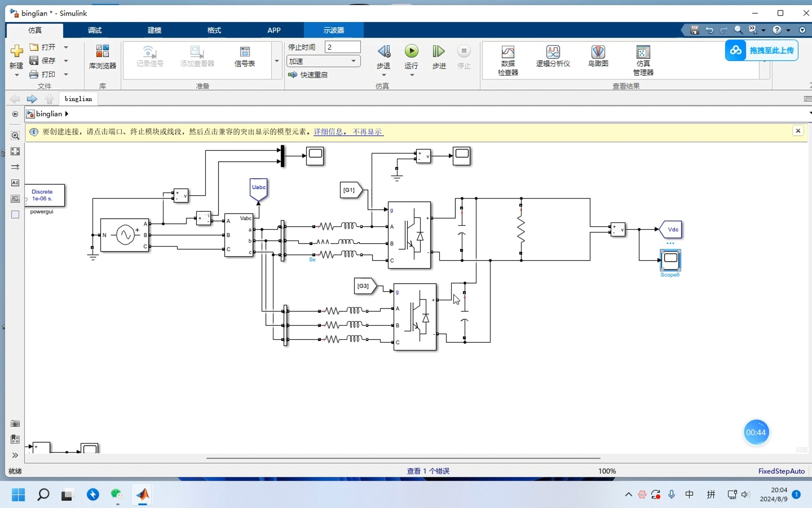Click the FixedStepAuto solver link
Viewport: 812px width, 508px height.
click(x=781, y=471)
